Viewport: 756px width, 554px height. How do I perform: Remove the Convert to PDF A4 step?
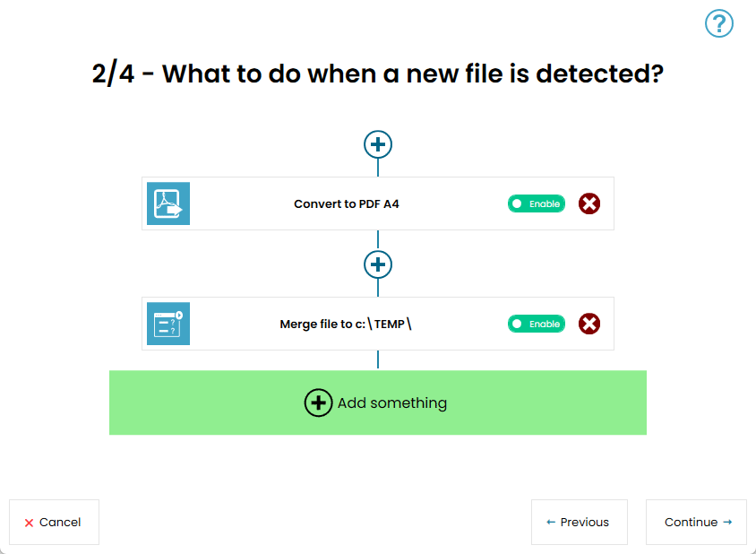pyautogui.click(x=589, y=203)
